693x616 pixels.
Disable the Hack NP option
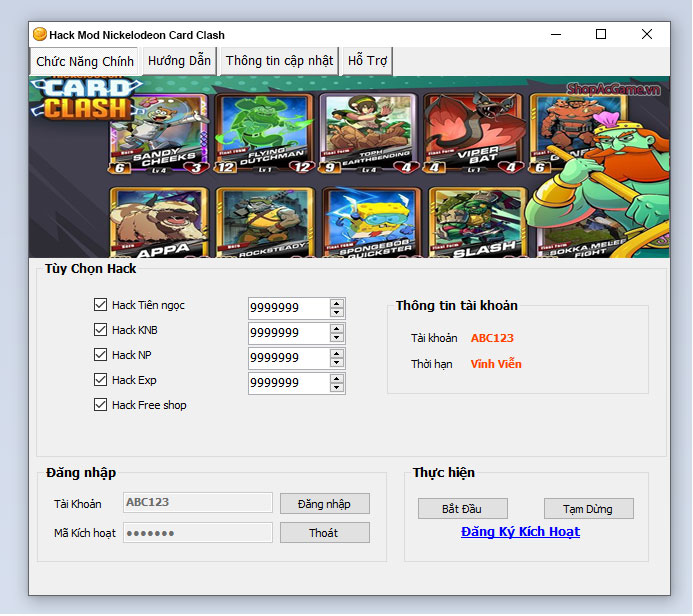100,355
